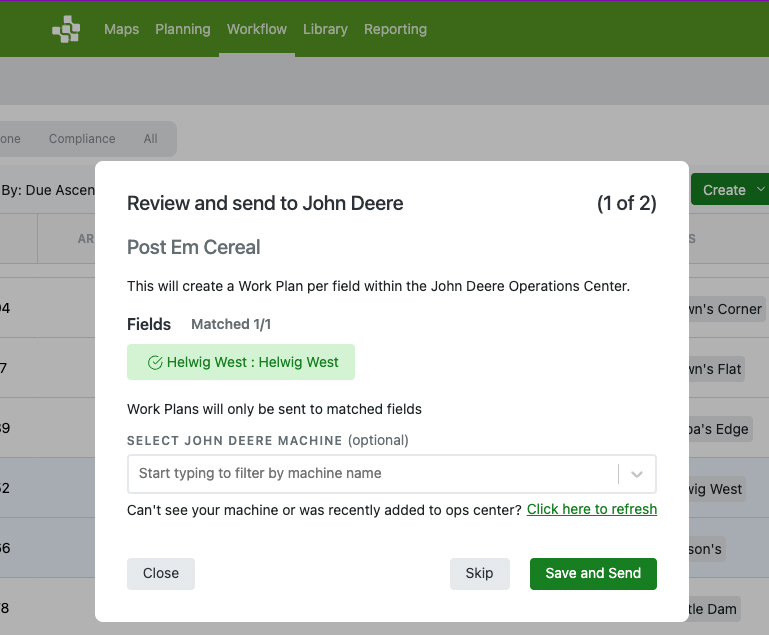
Task: Click the '(1 of 2)' step indicator
Action: (626, 203)
